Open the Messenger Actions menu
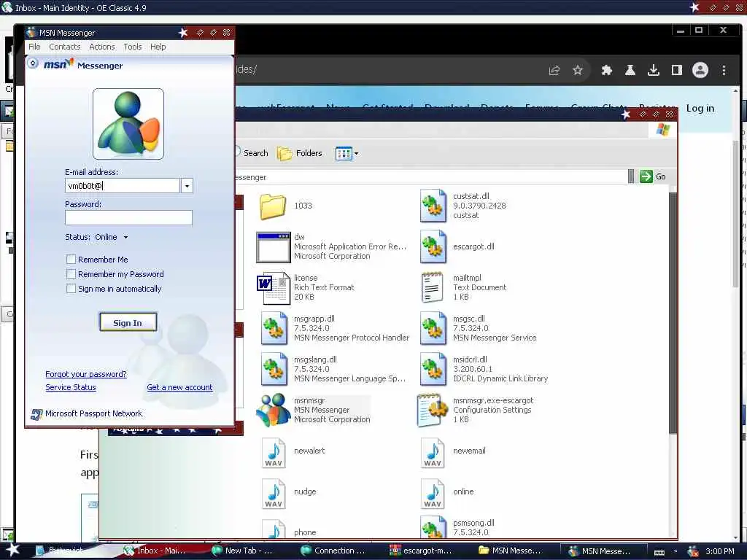Image resolution: width=747 pixels, height=560 pixels. point(102,47)
